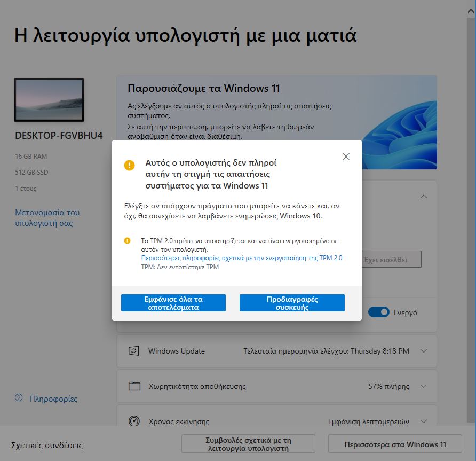476x461 pixels.
Task: Click the 57% πλήρης storage value
Action: (x=389, y=386)
